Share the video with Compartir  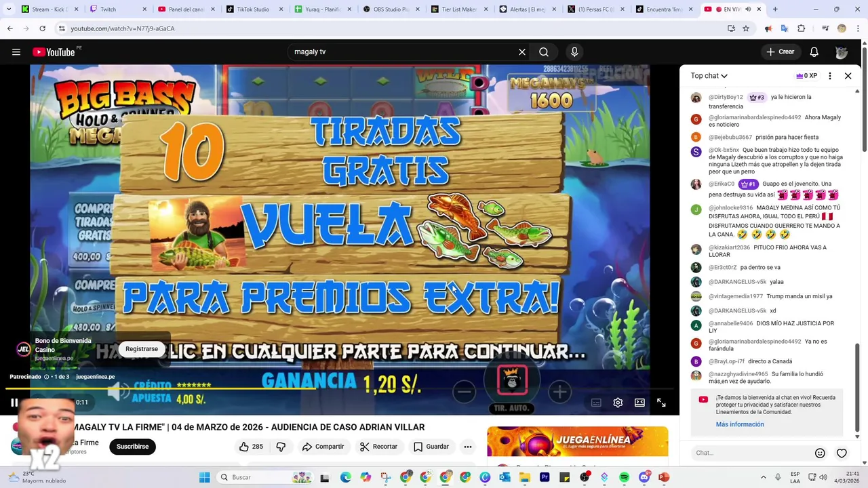(x=323, y=447)
